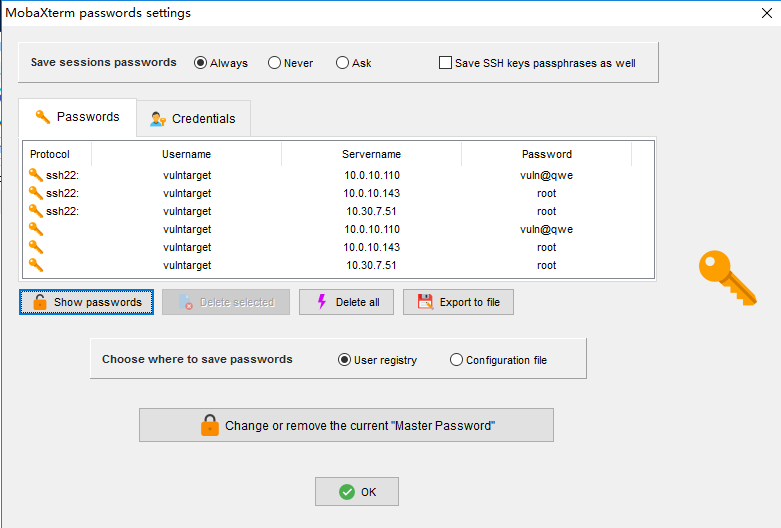Close the MobaXterm passwords settings dialog
The width and height of the screenshot is (781, 528).
767,13
